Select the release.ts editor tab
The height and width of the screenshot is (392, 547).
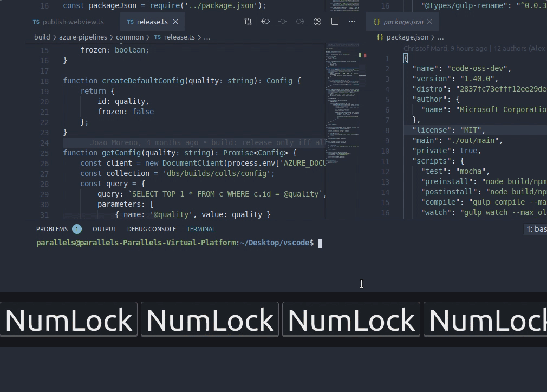tap(152, 22)
